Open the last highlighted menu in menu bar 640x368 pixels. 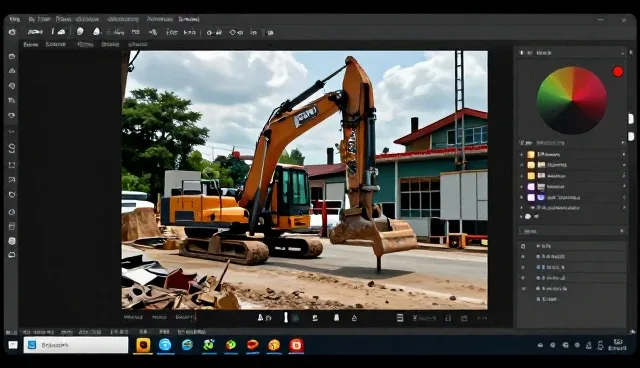(189, 19)
